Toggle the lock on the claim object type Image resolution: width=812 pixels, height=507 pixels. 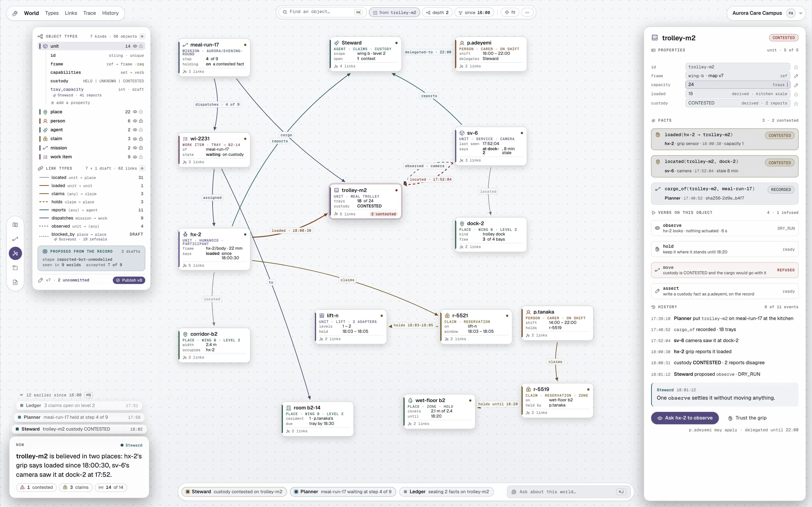tap(141, 139)
